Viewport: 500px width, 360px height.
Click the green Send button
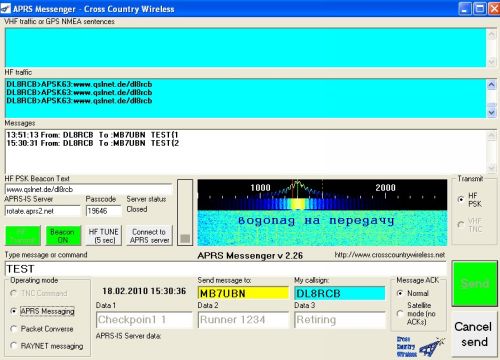(475, 284)
